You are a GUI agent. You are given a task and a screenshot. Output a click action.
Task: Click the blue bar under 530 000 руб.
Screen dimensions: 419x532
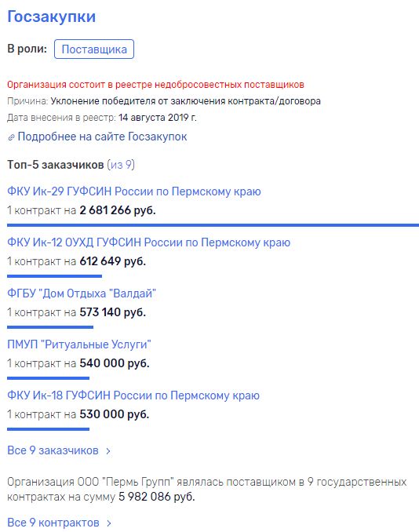pos(48,429)
